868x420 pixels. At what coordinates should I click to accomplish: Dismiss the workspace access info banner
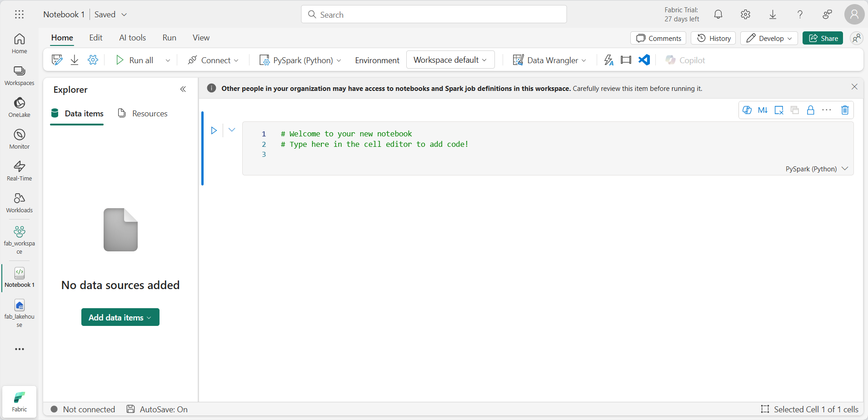[x=854, y=87]
